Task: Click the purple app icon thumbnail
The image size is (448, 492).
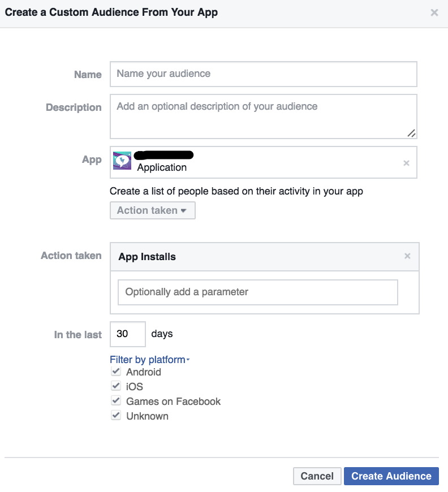Action: (x=122, y=161)
